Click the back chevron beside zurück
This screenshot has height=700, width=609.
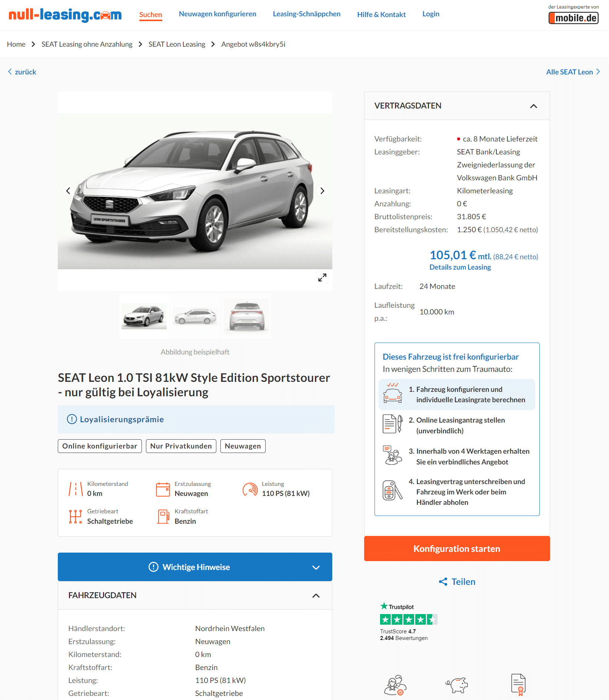point(10,72)
